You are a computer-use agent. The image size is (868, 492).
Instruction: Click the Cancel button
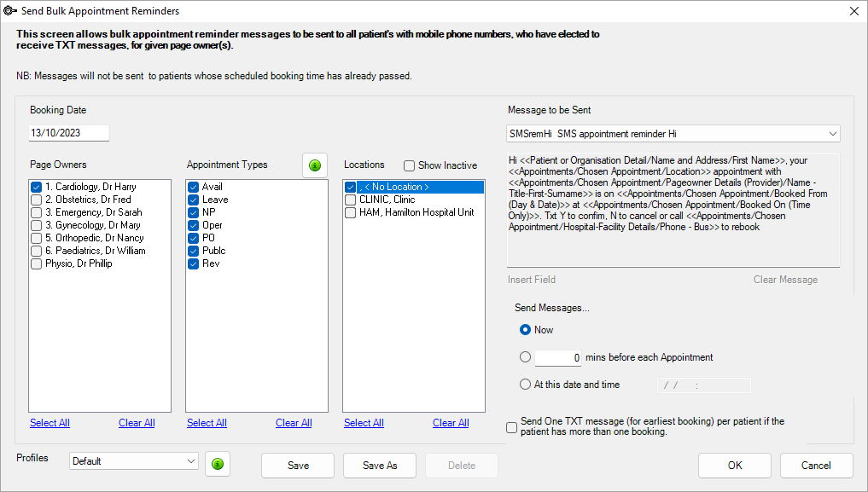(x=817, y=466)
